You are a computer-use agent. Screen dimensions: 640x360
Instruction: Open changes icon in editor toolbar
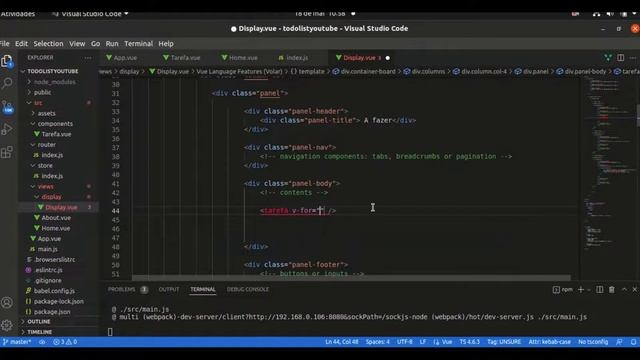point(608,58)
